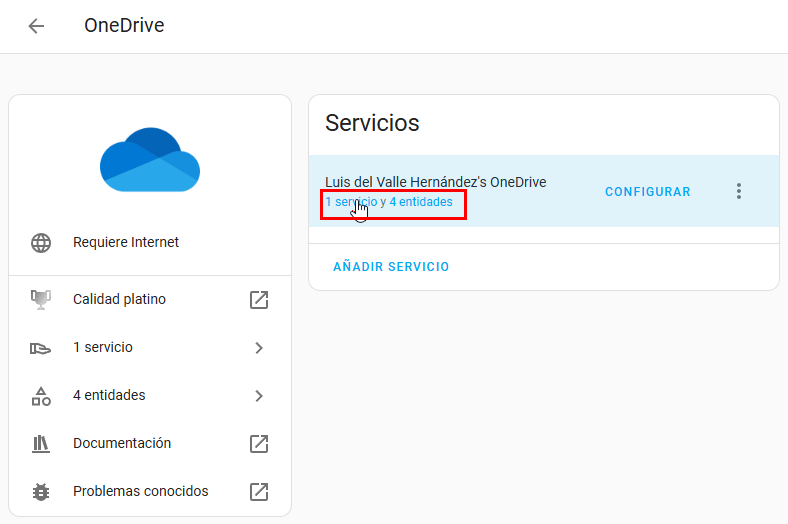The height and width of the screenshot is (524, 788).
Task: Open the external link icon for Calidad platino
Action: (x=259, y=299)
